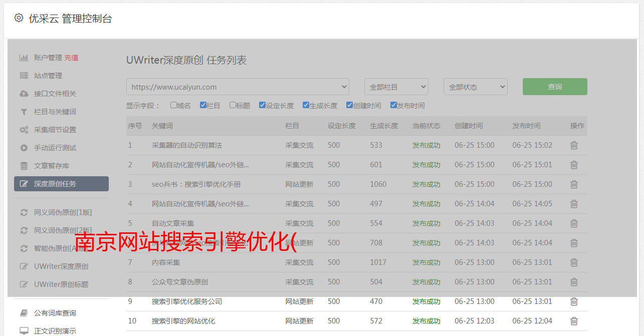The image size is (644, 336).
Task: Click the cloud upload icon for 接口文件相关
Action: (24, 94)
